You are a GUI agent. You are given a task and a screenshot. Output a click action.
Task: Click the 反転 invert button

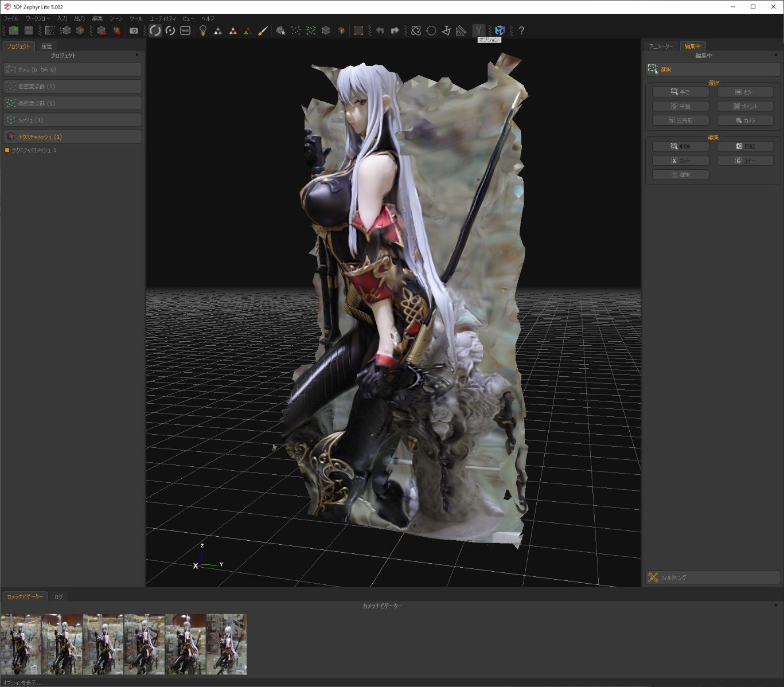[x=746, y=146]
